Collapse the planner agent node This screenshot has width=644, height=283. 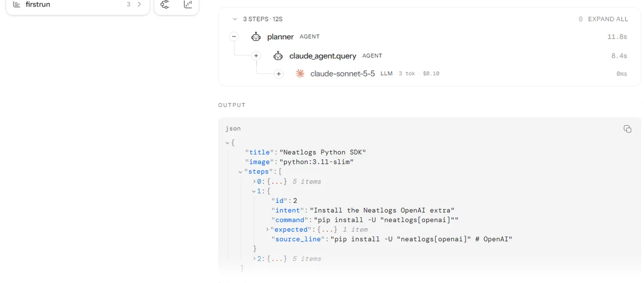click(234, 37)
